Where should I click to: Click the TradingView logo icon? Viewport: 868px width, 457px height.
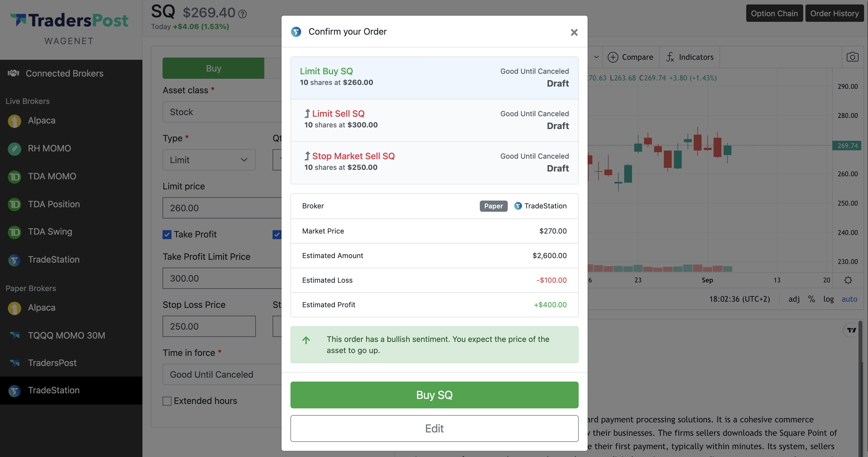coord(852,330)
